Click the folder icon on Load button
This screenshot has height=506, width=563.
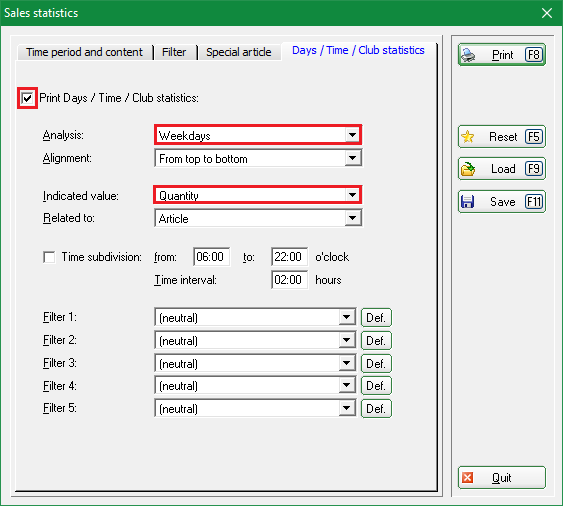[x=468, y=169]
